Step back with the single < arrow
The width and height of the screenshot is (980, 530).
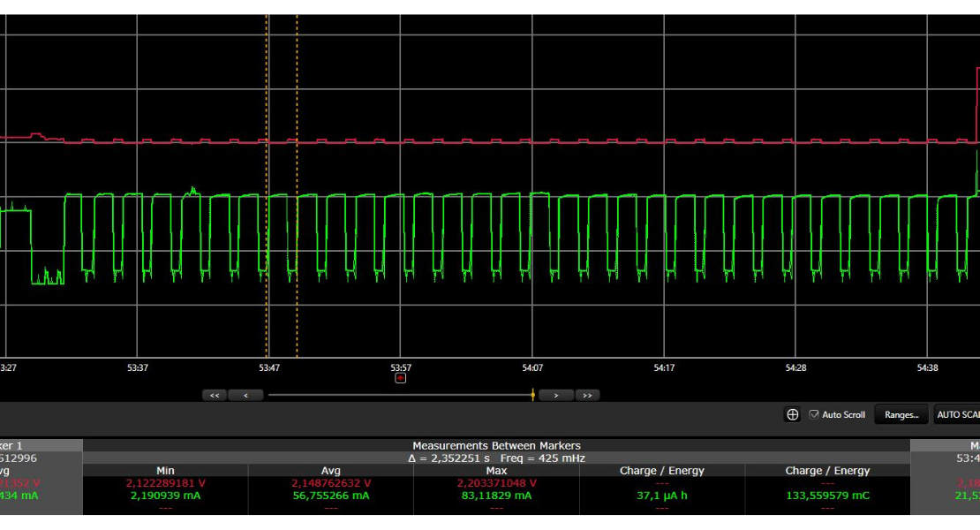click(245, 396)
